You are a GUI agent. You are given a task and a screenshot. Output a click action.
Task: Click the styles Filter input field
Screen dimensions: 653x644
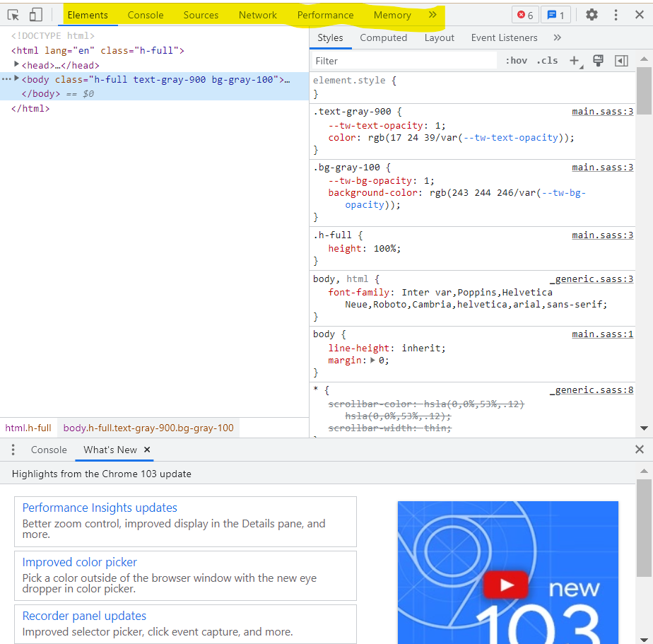403,61
